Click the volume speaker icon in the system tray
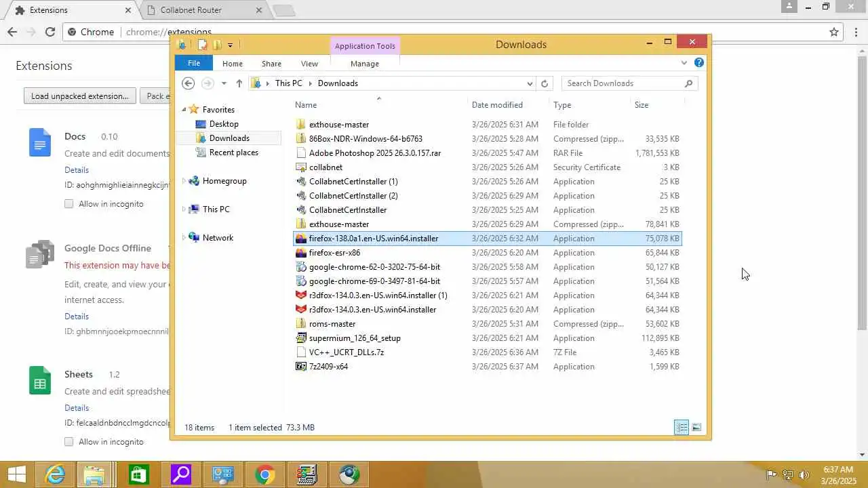 (804, 475)
